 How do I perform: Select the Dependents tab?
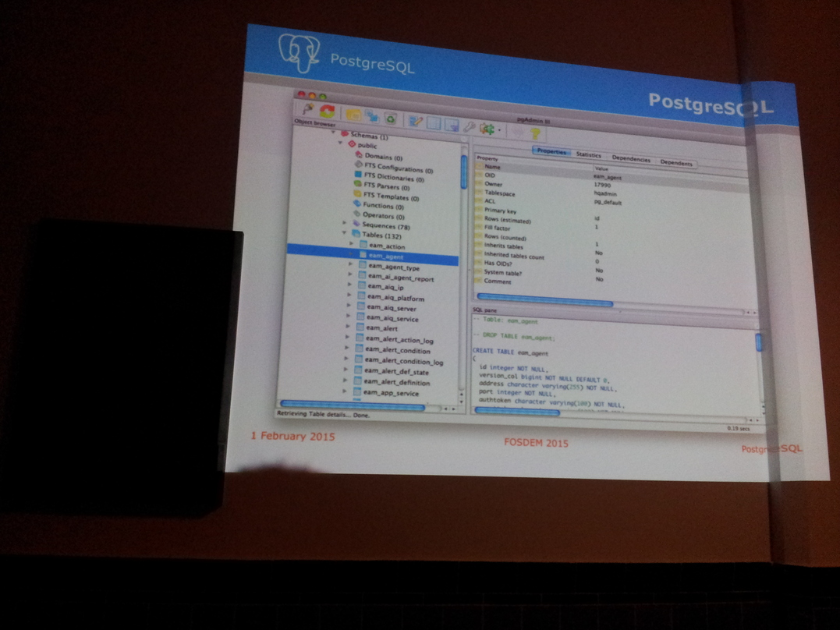pyautogui.click(x=675, y=163)
